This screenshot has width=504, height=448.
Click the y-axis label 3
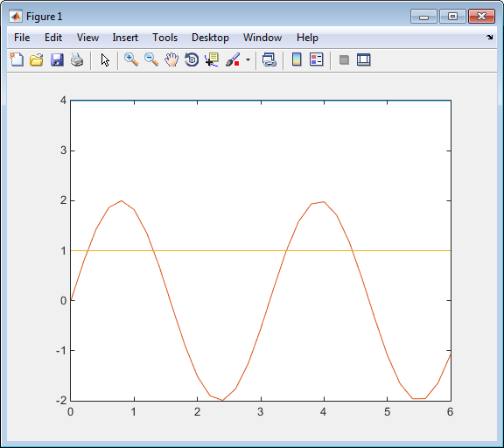(x=64, y=150)
